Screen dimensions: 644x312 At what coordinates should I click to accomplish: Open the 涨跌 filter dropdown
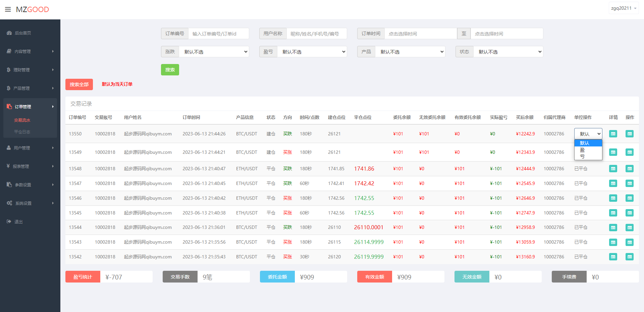[x=214, y=52]
